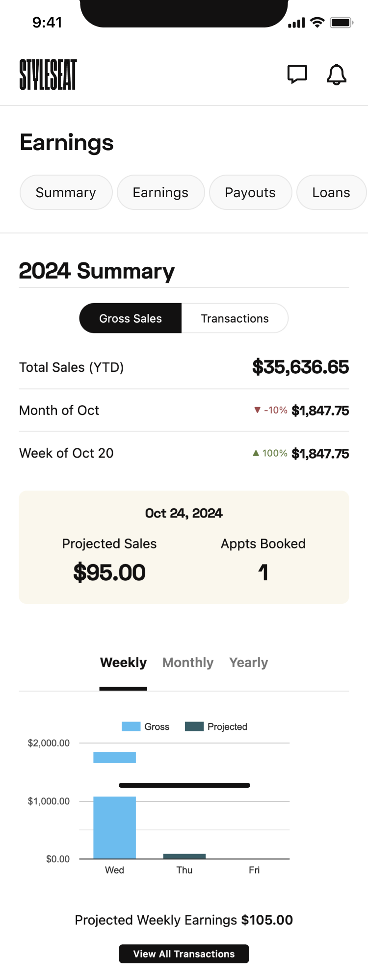The width and height of the screenshot is (368, 980).
Task: Select the Yearly chart tab
Action: 249,663
